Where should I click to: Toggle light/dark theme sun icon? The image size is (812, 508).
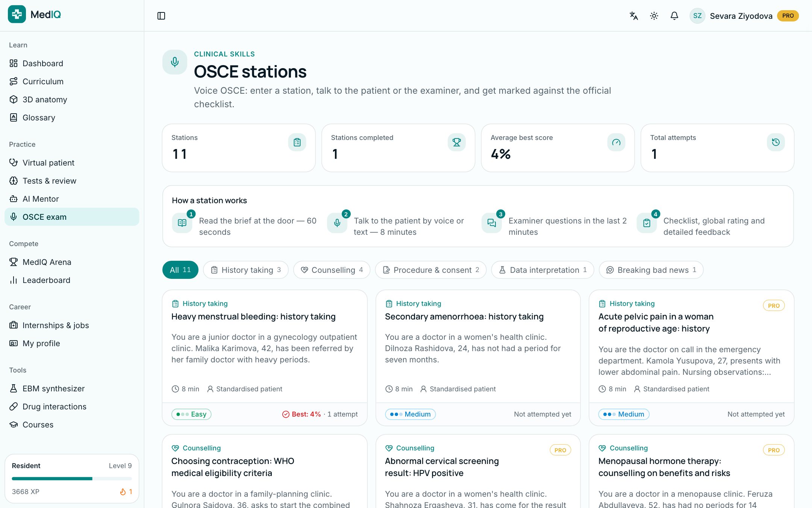pyautogui.click(x=654, y=16)
